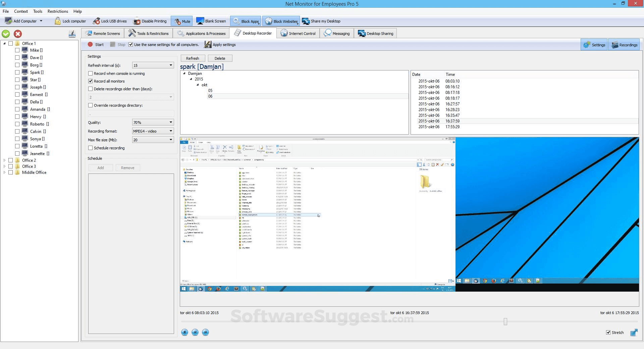This screenshot has width=644, height=349.
Task: Open the Restrictions menu
Action: (x=58, y=11)
